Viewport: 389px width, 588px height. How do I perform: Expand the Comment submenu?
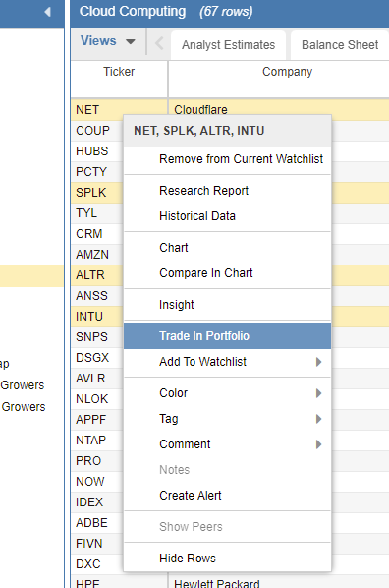coord(228,444)
